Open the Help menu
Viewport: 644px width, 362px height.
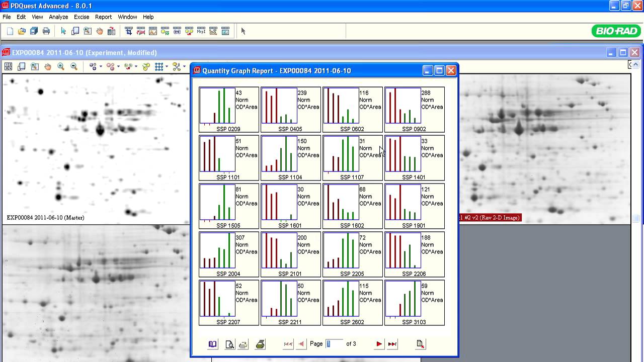click(148, 17)
